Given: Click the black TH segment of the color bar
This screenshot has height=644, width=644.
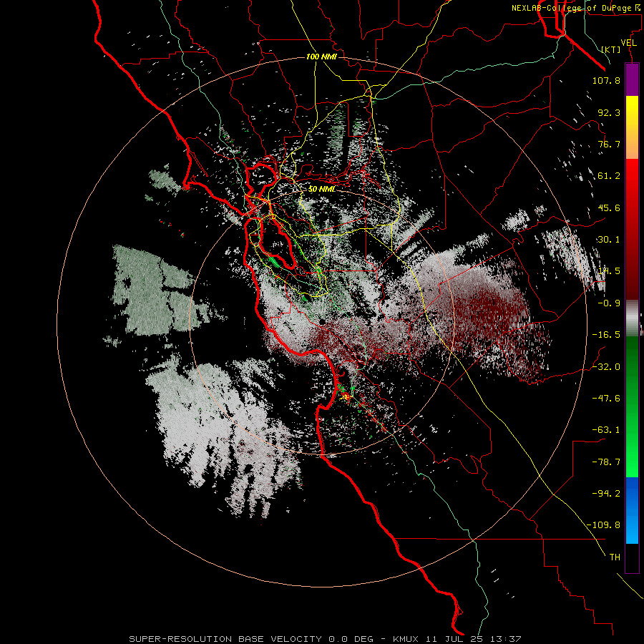Looking at the screenshot, I should [x=632, y=557].
